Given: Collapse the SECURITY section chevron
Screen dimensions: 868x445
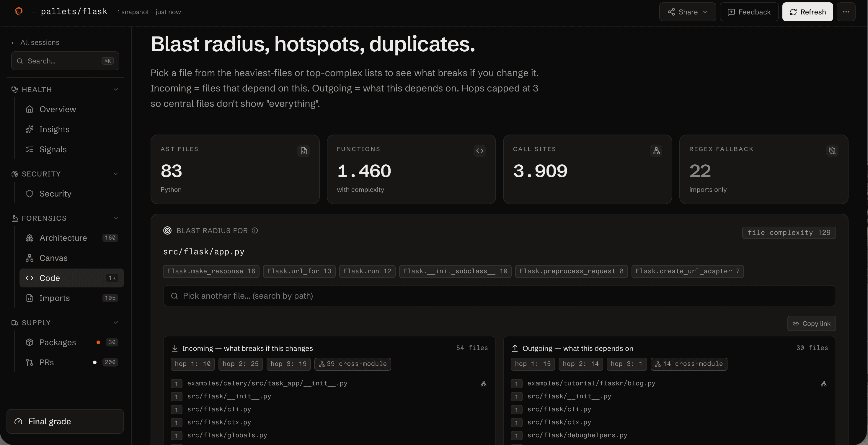Looking at the screenshot, I should [x=116, y=174].
